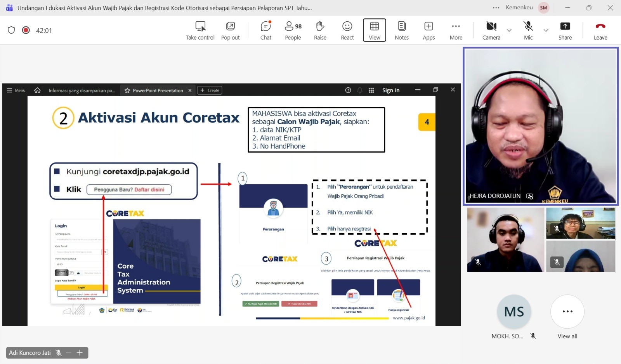Viewport: 621px width, 364px height.
Task: Click Take control of shared screen
Action: tap(200, 30)
